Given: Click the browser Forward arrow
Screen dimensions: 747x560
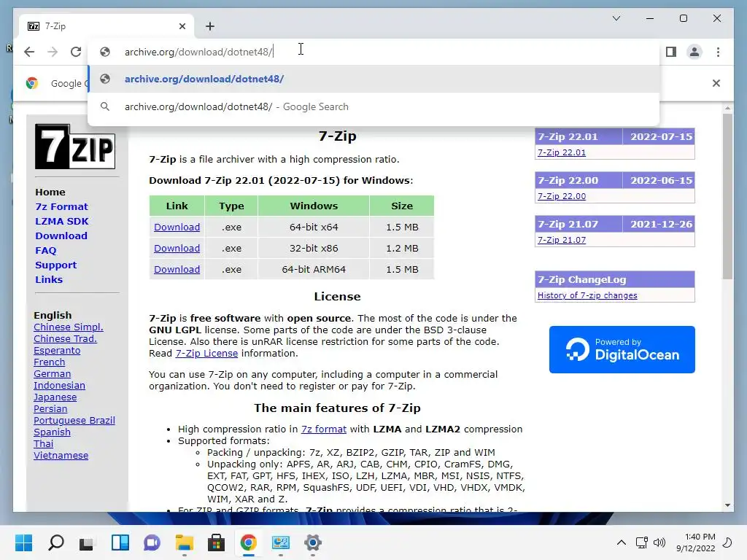Looking at the screenshot, I should pos(53,52).
